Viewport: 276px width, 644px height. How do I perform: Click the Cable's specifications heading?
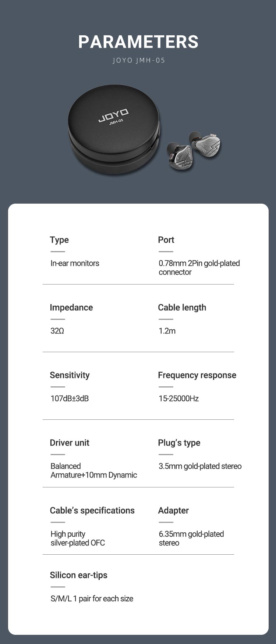coord(92,511)
